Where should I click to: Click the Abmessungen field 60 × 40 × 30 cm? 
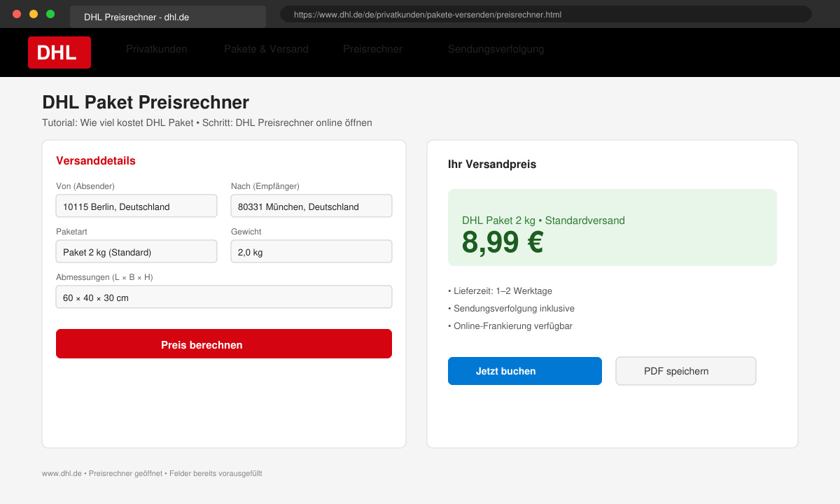224,297
